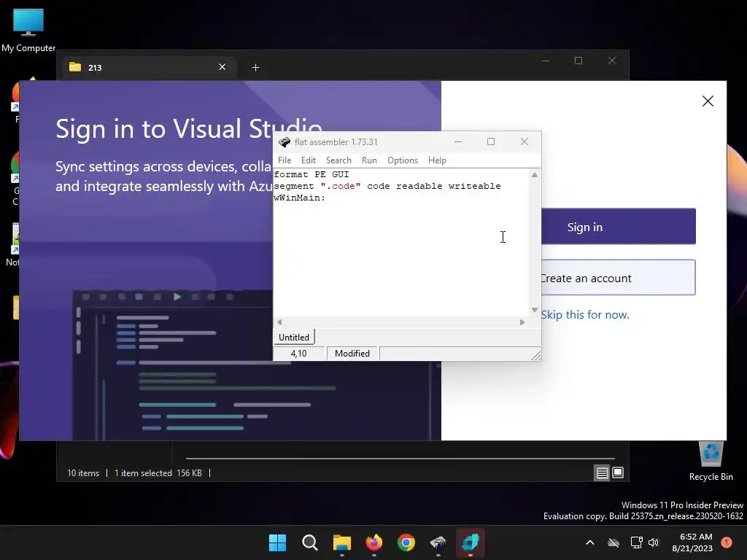This screenshot has width=747, height=560.
Task: Open the Search menu in flat assembler
Action: [338, 160]
